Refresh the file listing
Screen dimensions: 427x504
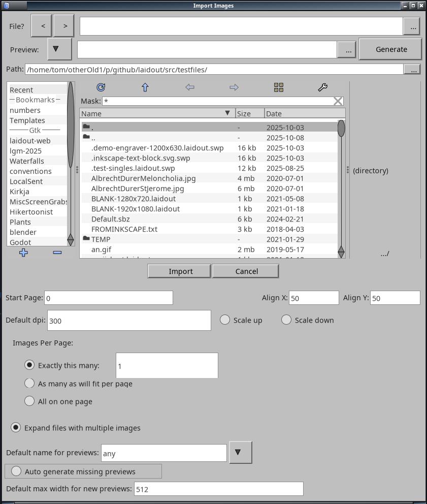point(101,87)
